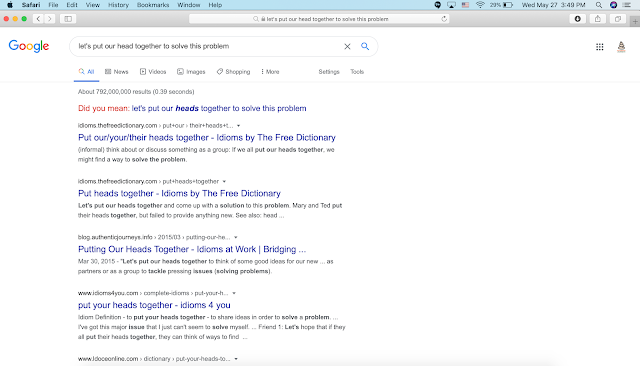Open search Settings link
The width and height of the screenshot is (640, 366).
[x=329, y=72]
